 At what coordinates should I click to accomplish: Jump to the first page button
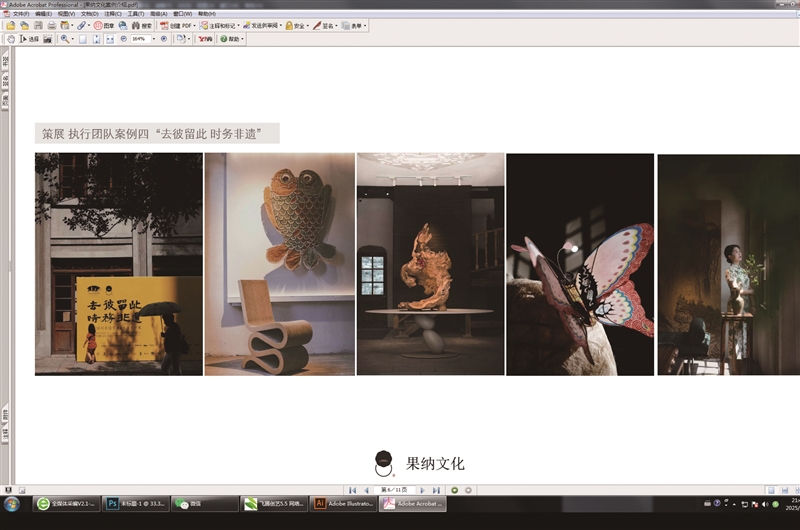pyautogui.click(x=351, y=490)
